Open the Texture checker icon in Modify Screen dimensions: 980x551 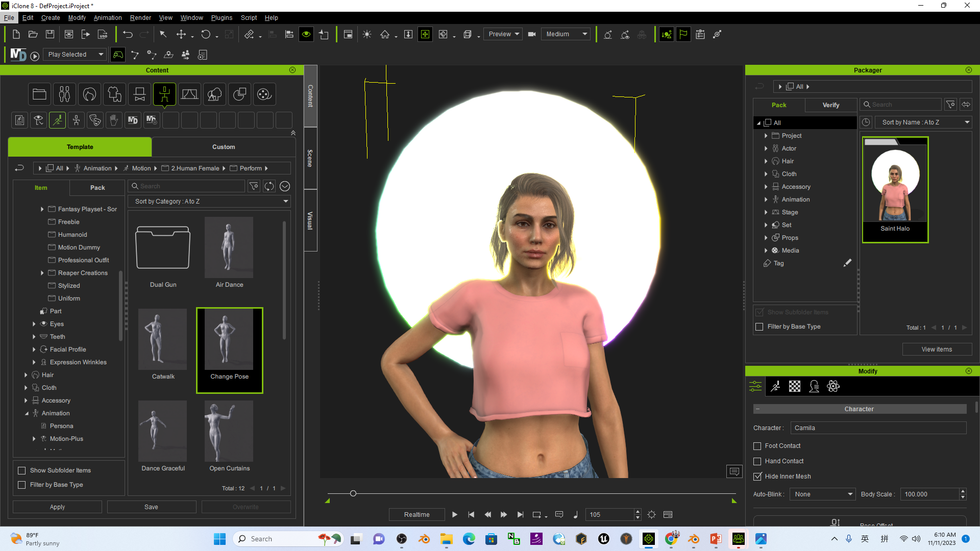(795, 386)
